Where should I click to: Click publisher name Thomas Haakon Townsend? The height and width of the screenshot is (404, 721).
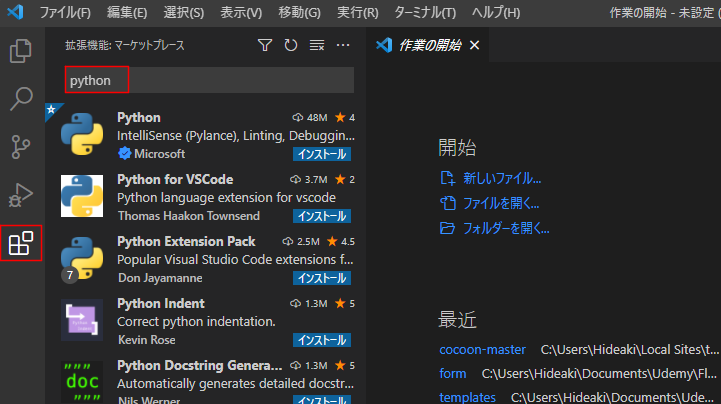[x=189, y=216]
